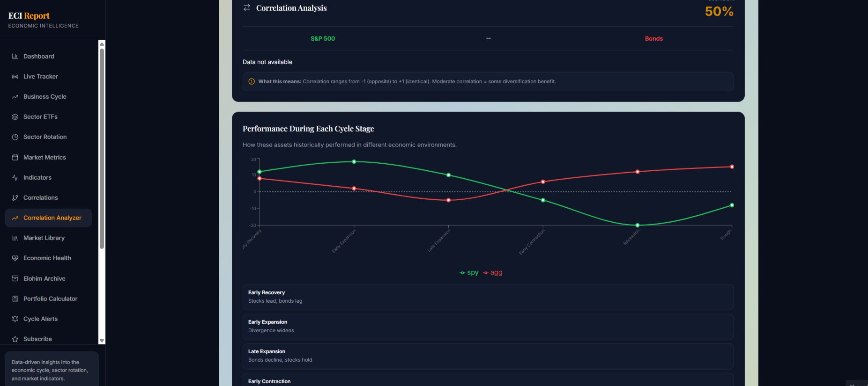Toggle the agg series in chart legend

click(493, 272)
